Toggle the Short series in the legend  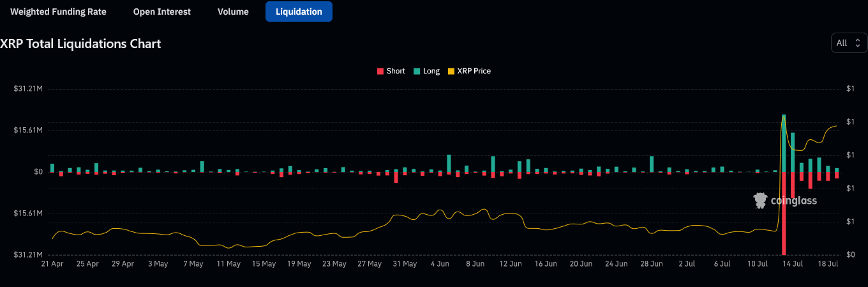[396, 71]
